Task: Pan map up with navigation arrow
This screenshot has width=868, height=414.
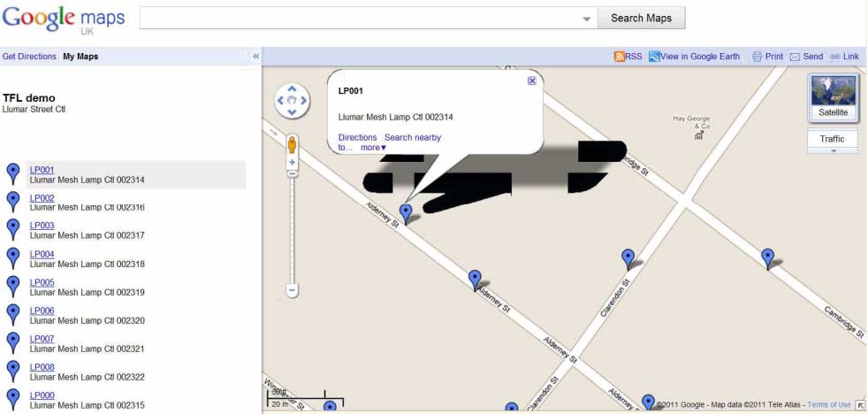Action: point(293,89)
